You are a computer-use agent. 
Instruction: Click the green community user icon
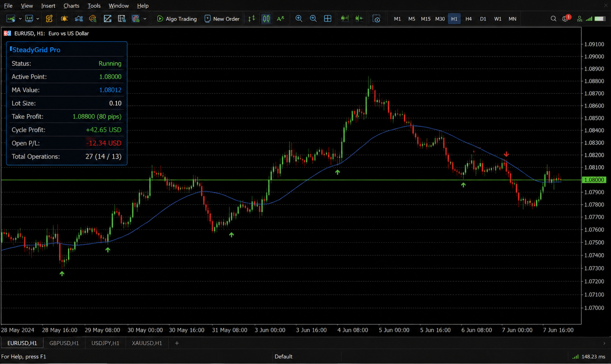coord(580,19)
